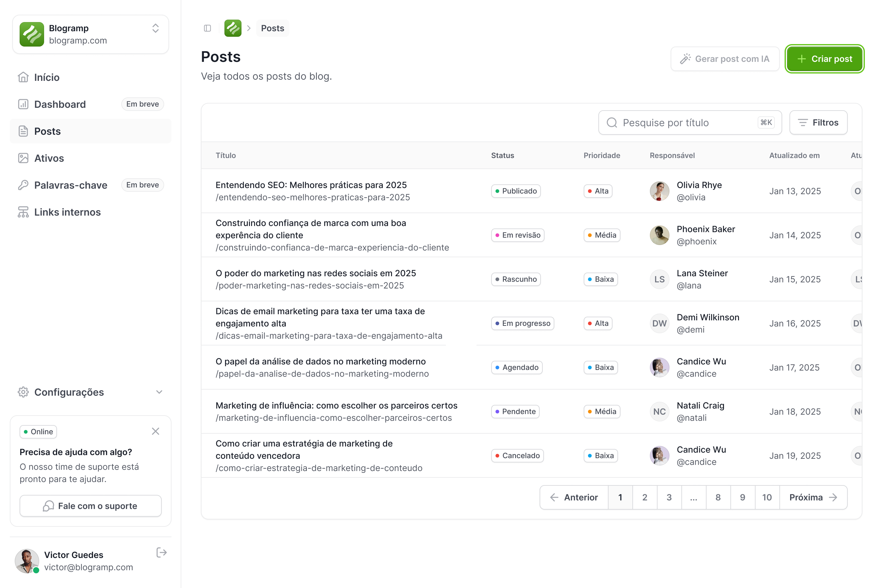This screenshot has width=882, height=588.
Task: Open Links internos in the sidebar
Action: coord(67,212)
